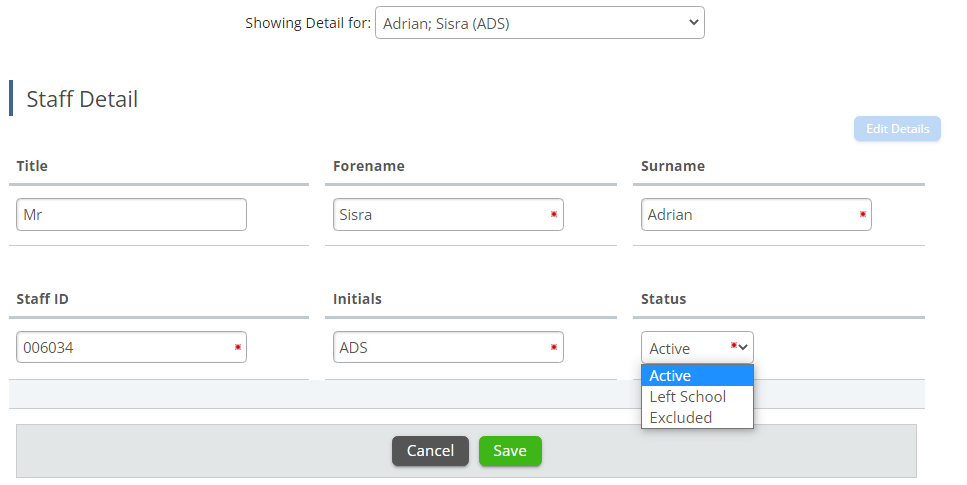Click the red required asterisk in Forename

point(553,214)
